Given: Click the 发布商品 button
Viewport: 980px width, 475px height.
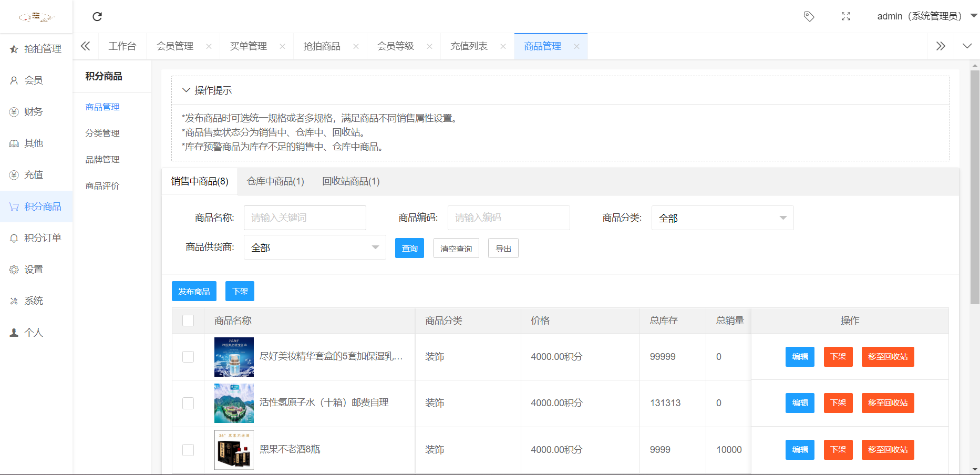Looking at the screenshot, I should pos(194,291).
